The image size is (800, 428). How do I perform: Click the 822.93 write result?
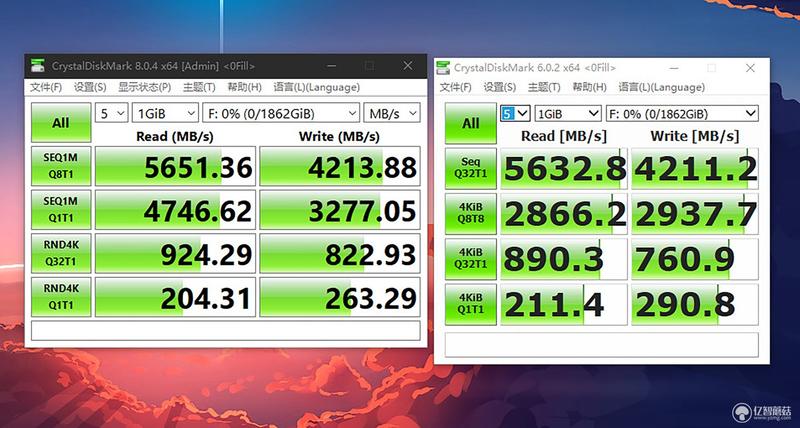click(x=340, y=254)
